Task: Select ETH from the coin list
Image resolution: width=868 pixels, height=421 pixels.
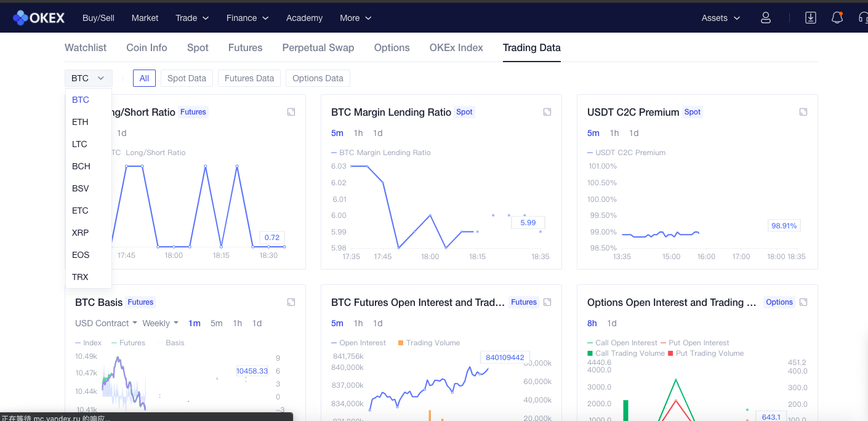Action: (x=81, y=122)
